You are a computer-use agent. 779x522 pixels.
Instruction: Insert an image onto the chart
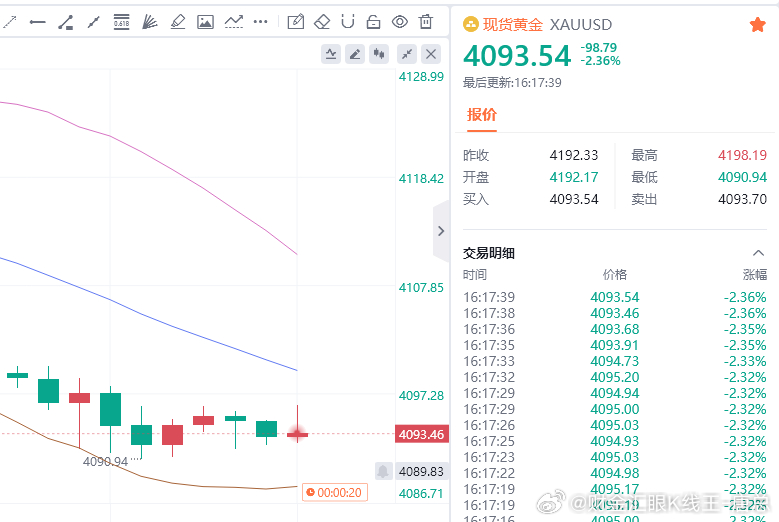pos(205,22)
